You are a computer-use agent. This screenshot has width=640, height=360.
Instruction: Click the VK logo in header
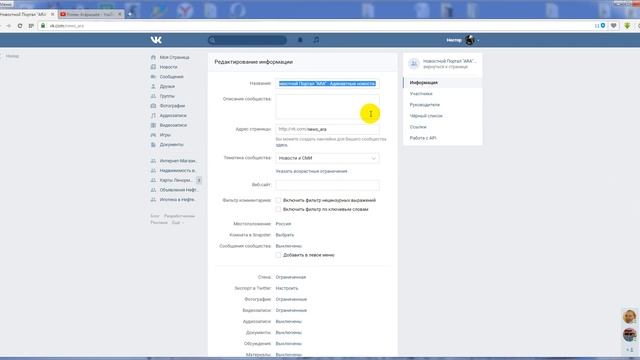point(156,40)
